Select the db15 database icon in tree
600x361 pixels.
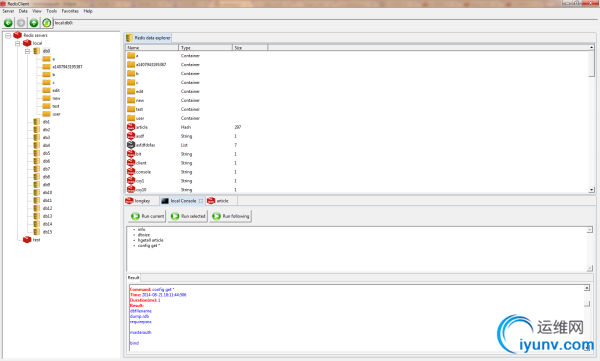(x=37, y=232)
